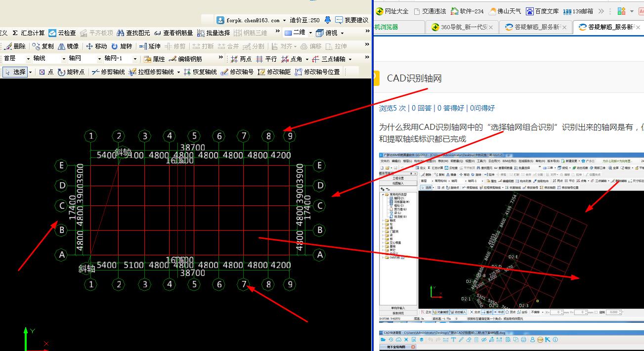Activate 修剪轴线 trim axis tool
This screenshot has height=351, width=644.
click(108, 72)
